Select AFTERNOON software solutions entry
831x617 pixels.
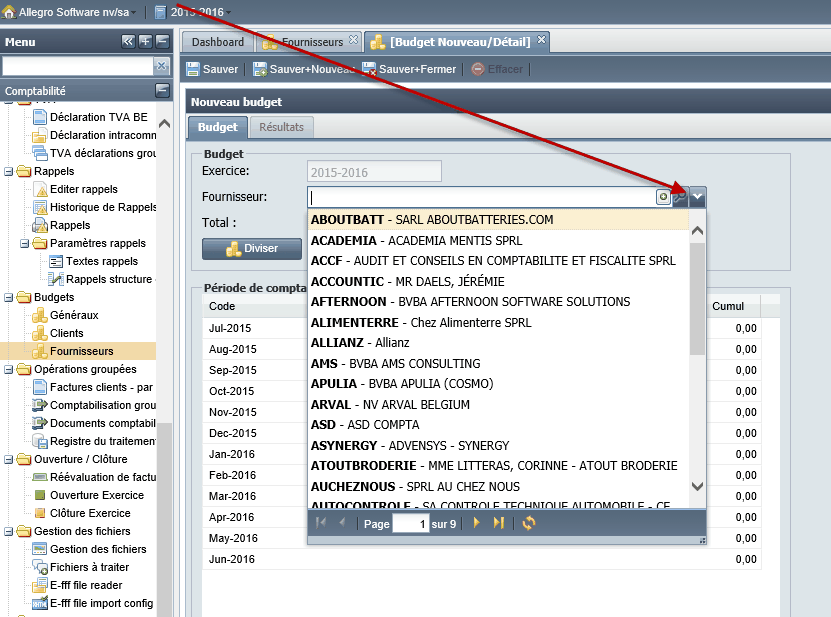pyautogui.click(x=498, y=302)
